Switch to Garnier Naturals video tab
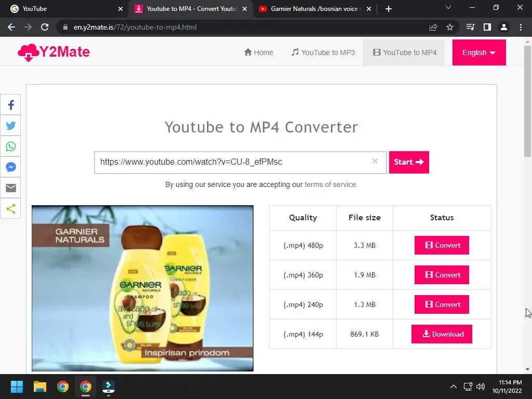The height and width of the screenshot is (399, 532). coord(315,9)
